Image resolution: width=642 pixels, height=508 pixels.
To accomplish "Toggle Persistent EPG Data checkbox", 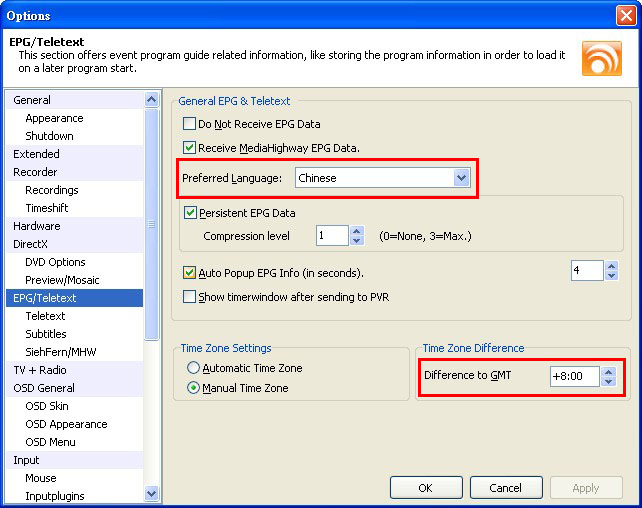I will point(191,213).
